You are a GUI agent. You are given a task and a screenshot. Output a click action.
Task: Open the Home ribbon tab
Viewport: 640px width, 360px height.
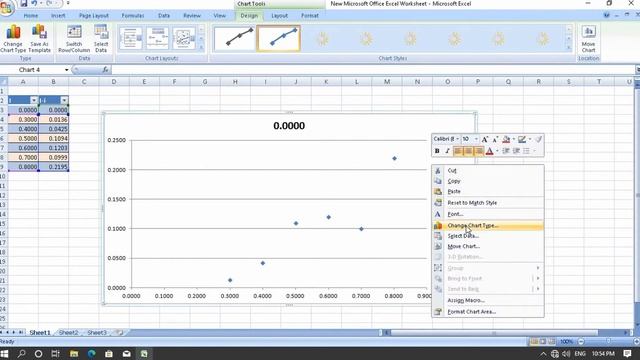31,16
